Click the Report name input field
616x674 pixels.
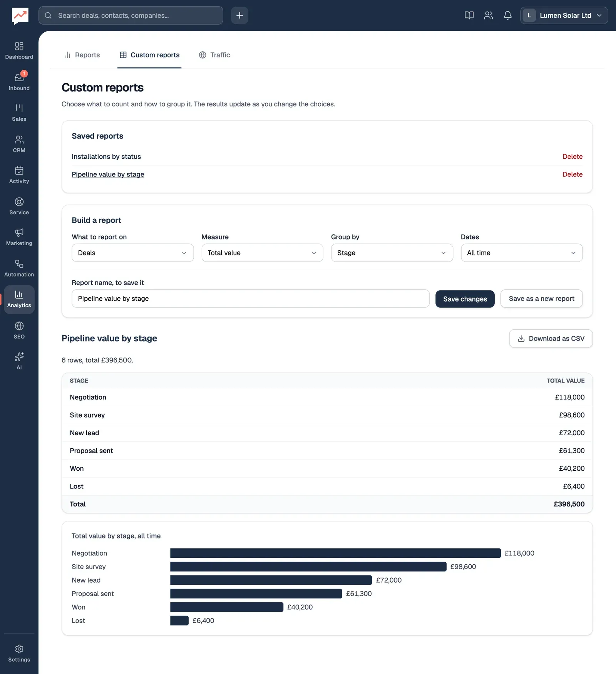pos(250,298)
